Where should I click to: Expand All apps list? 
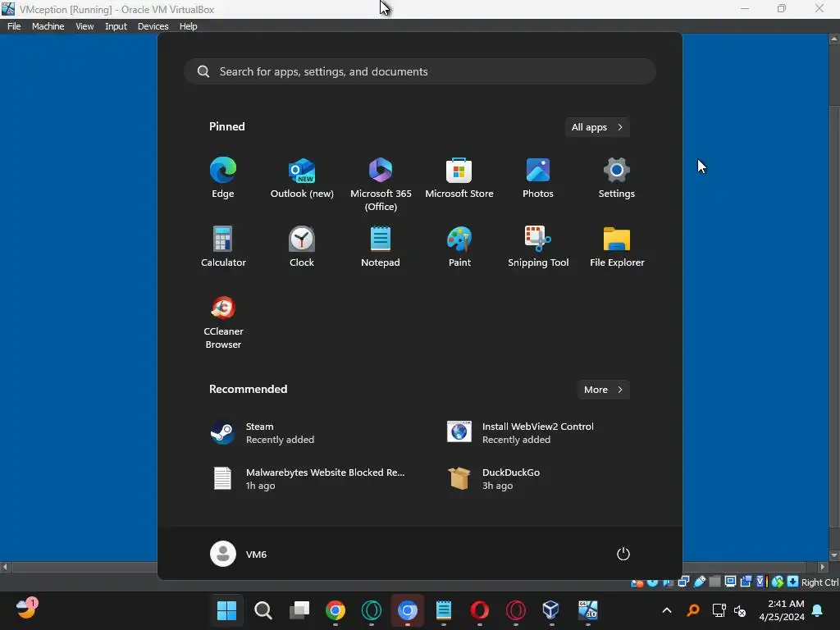[597, 127]
